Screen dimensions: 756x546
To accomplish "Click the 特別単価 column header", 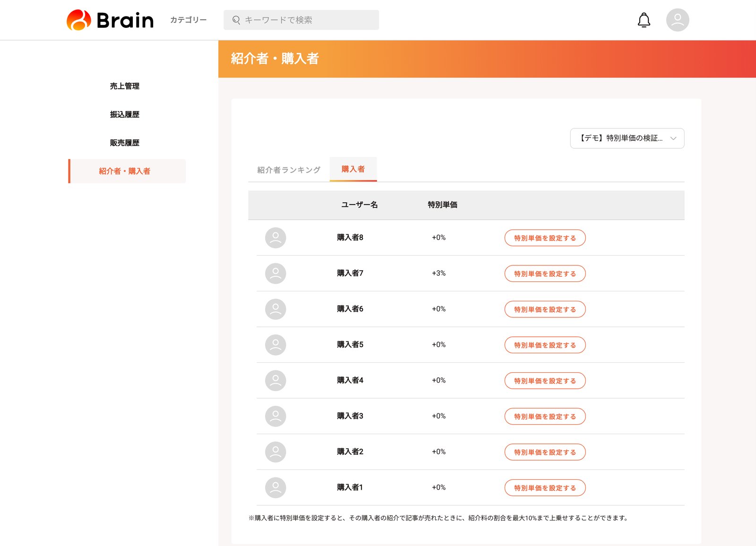I will 442,205.
